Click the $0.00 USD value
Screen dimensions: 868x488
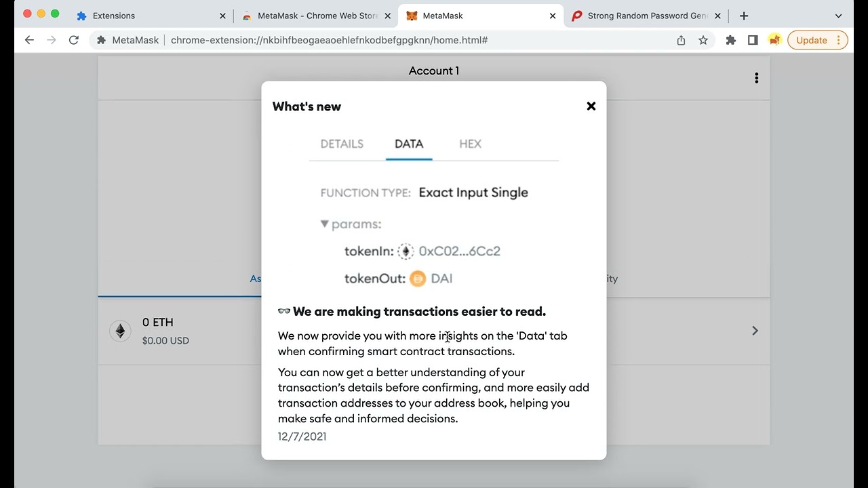click(165, 340)
